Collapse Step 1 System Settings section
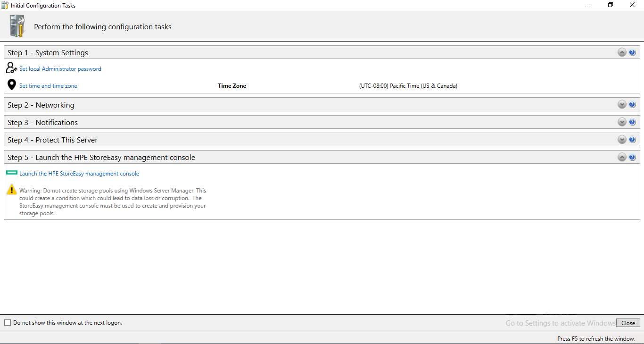The width and height of the screenshot is (644, 344). pos(621,52)
